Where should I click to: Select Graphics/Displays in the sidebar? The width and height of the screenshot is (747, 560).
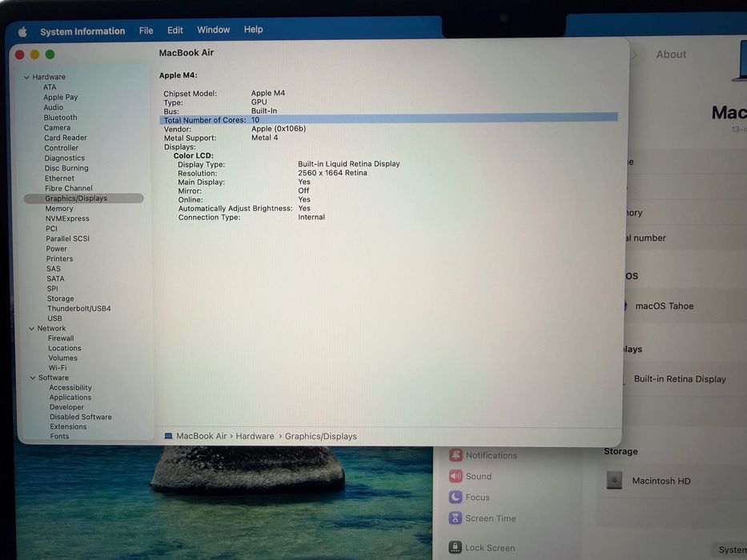point(83,198)
